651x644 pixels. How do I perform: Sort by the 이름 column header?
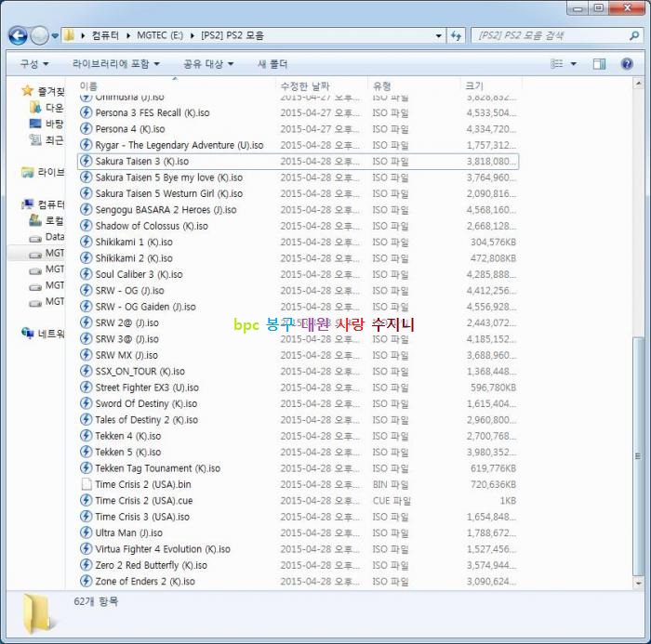[88, 86]
